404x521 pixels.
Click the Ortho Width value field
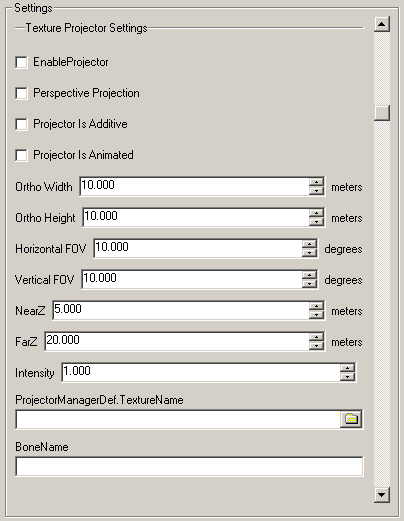coord(195,186)
